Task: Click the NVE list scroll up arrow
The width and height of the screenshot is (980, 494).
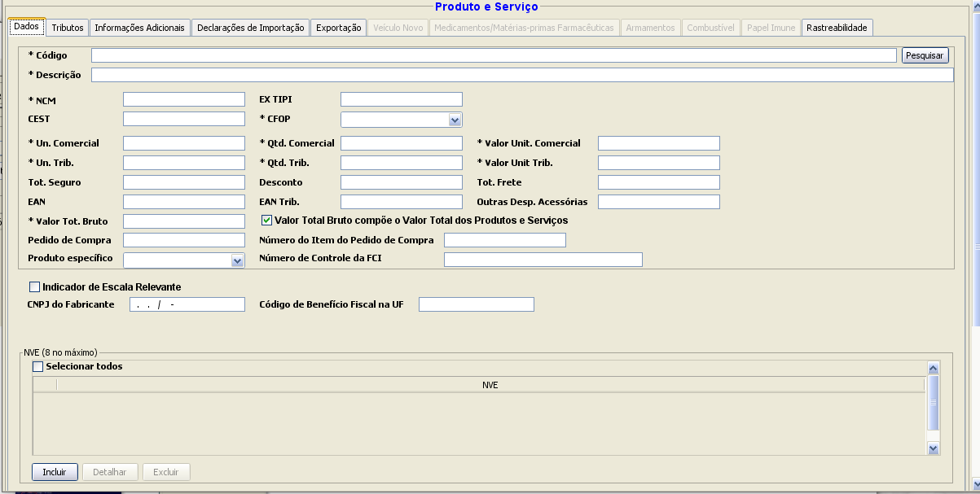Action: click(x=934, y=369)
